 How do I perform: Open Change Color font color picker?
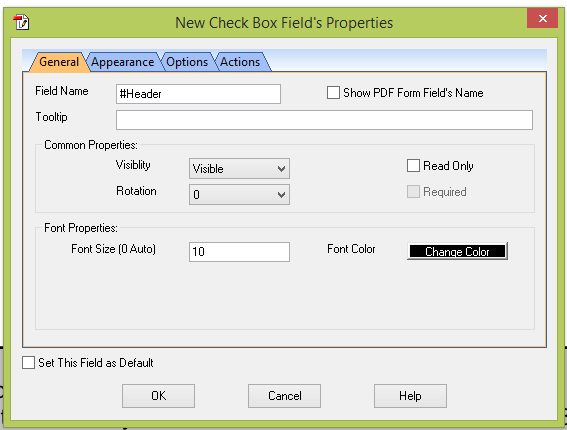point(457,251)
